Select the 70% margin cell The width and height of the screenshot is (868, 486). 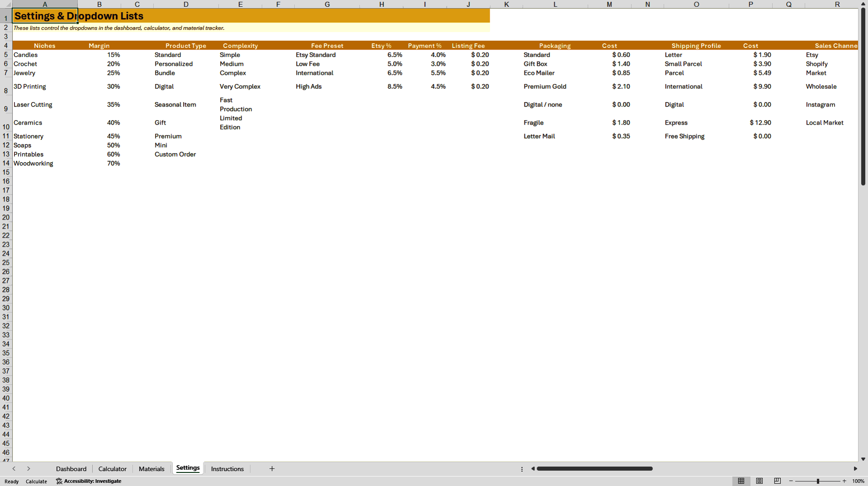99,163
